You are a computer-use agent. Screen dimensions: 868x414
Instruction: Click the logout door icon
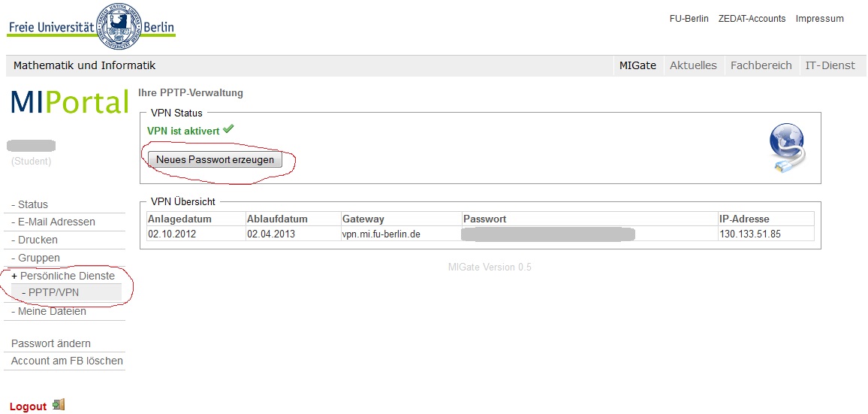(x=59, y=405)
